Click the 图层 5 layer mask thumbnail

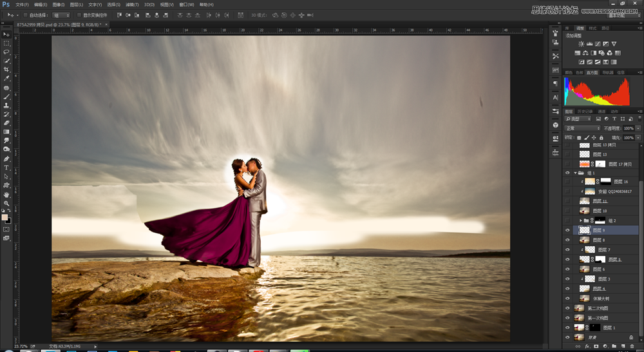click(x=600, y=259)
